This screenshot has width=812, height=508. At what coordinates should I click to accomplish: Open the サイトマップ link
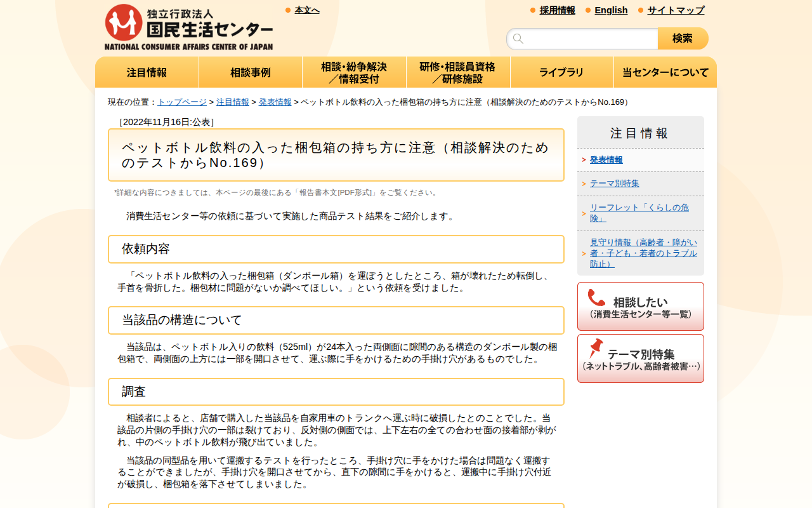pos(674,10)
